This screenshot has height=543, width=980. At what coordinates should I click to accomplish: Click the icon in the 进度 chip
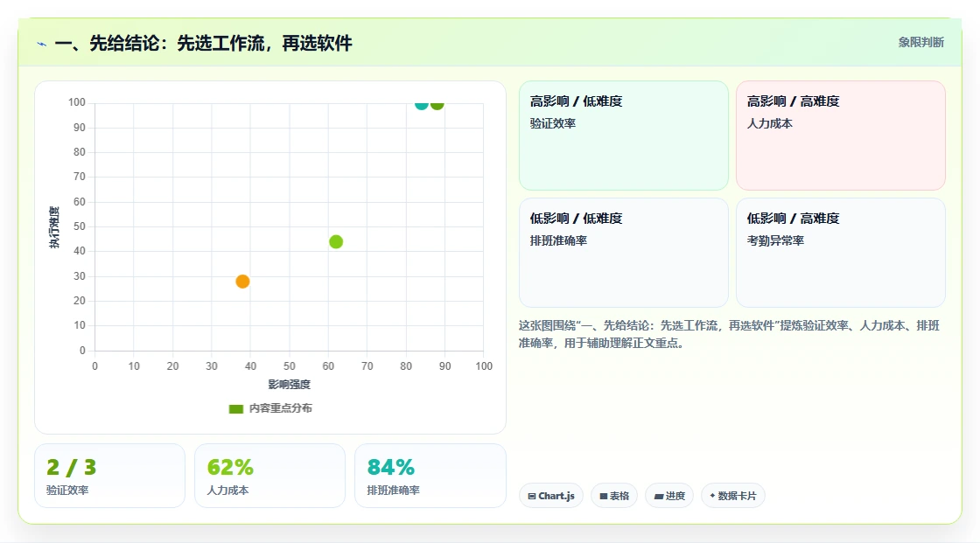click(x=659, y=496)
